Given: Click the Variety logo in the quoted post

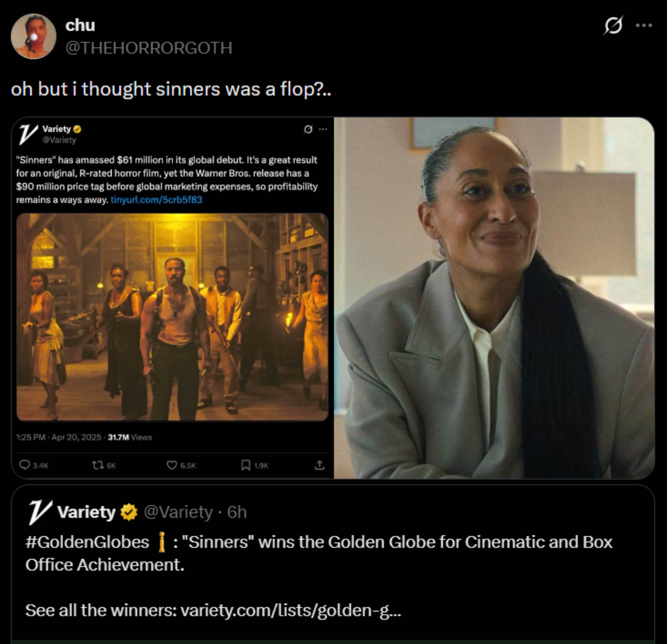Looking at the screenshot, I should coord(39,512).
